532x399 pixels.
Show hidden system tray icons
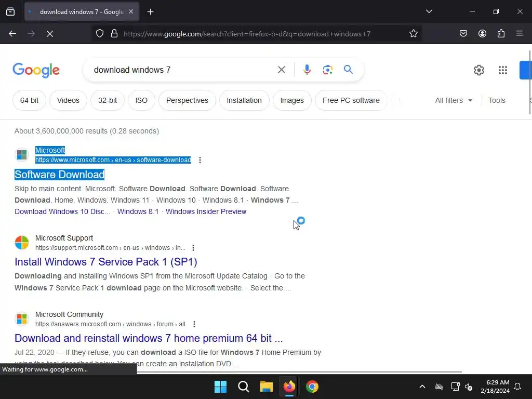pos(422,387)
